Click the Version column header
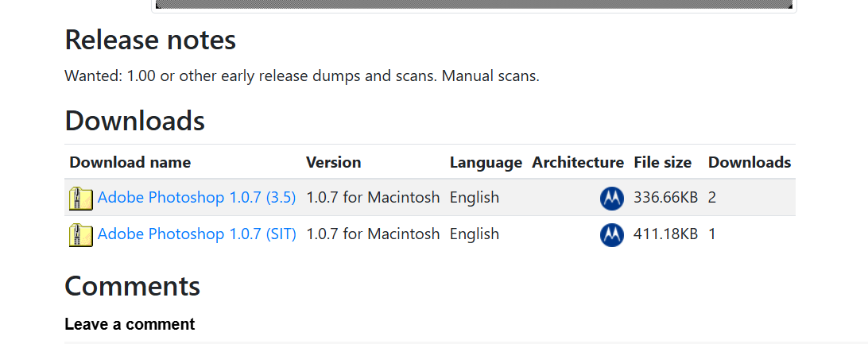The width and height of the screenshot is (868, 344). pyautogui.click(x=333, y=162)
